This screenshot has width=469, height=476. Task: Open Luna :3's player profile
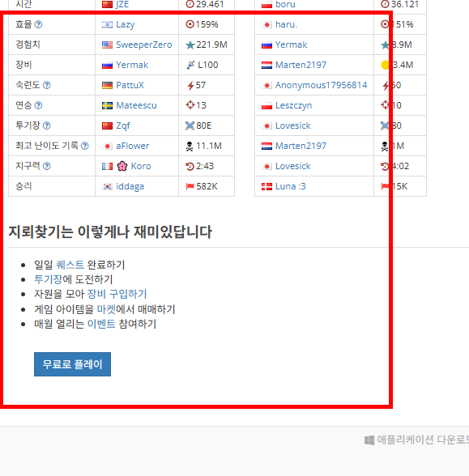[x=290, y=186]
